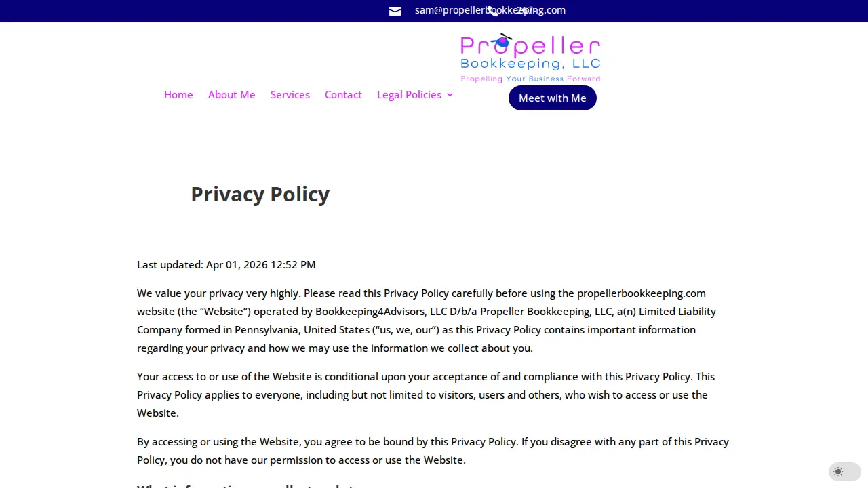868x488 pixels.
Task: Click the paragraph beginning By accessing or using
Action: point(433,451)
